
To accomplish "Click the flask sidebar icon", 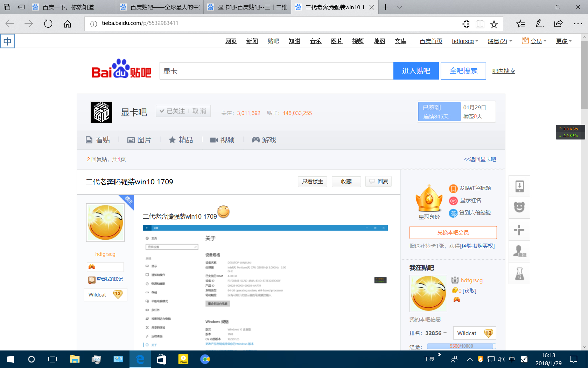I will (x=519, y=273).
